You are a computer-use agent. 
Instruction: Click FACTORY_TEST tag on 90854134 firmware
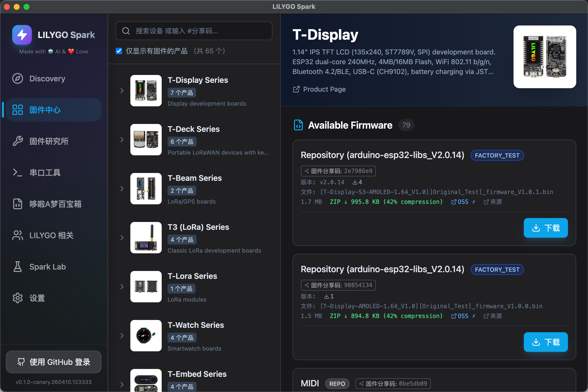click(x=497, y=269)
